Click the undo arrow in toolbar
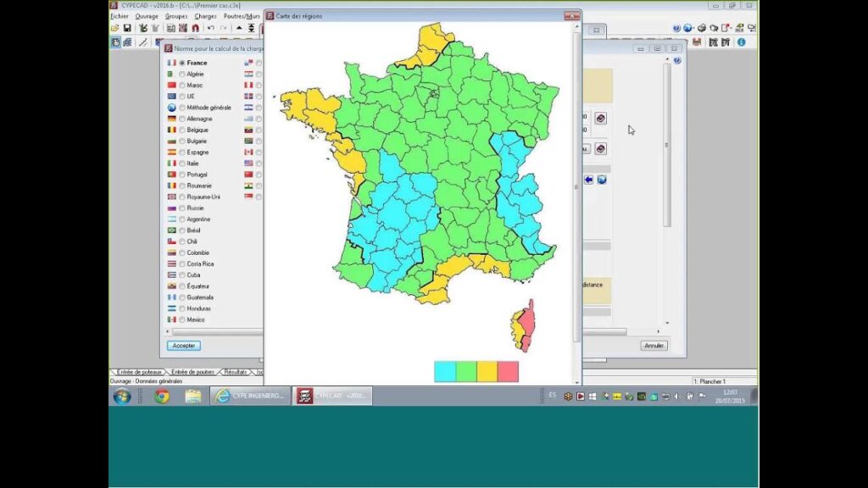Image resolution: width=868 pixels, height=488 pixels. tap(210, 28)
